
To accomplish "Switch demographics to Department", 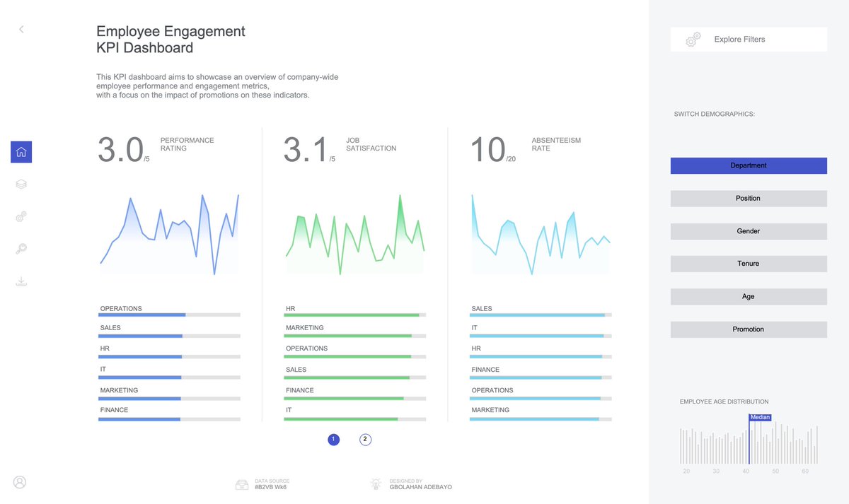I will tap(749, 165).
